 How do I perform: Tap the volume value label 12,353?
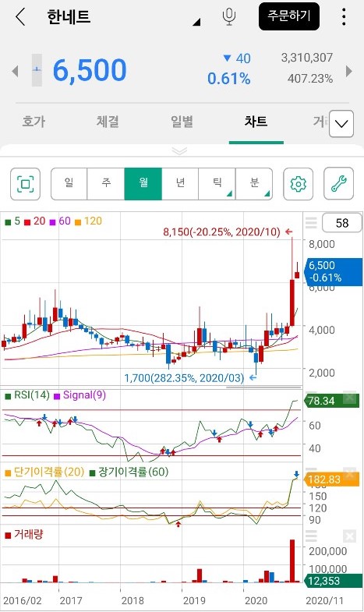pos(332,581)
